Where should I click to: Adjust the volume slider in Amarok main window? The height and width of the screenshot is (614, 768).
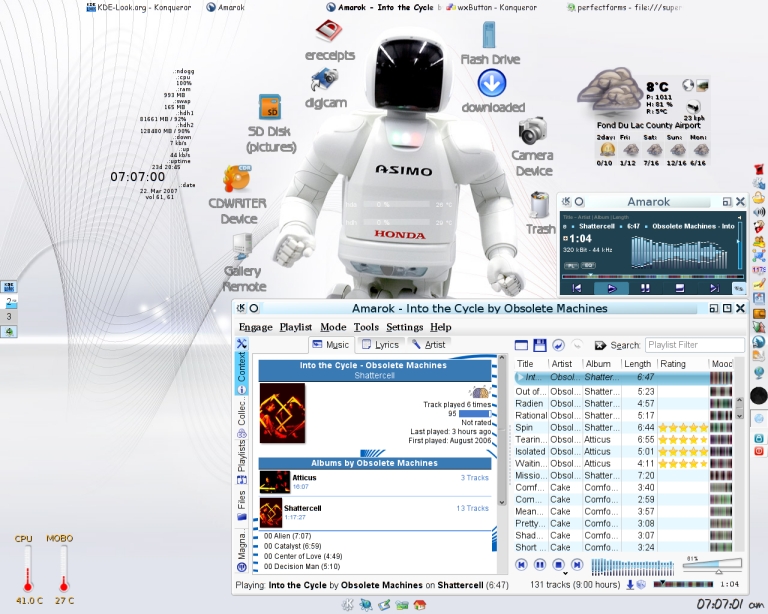point(712,565)
